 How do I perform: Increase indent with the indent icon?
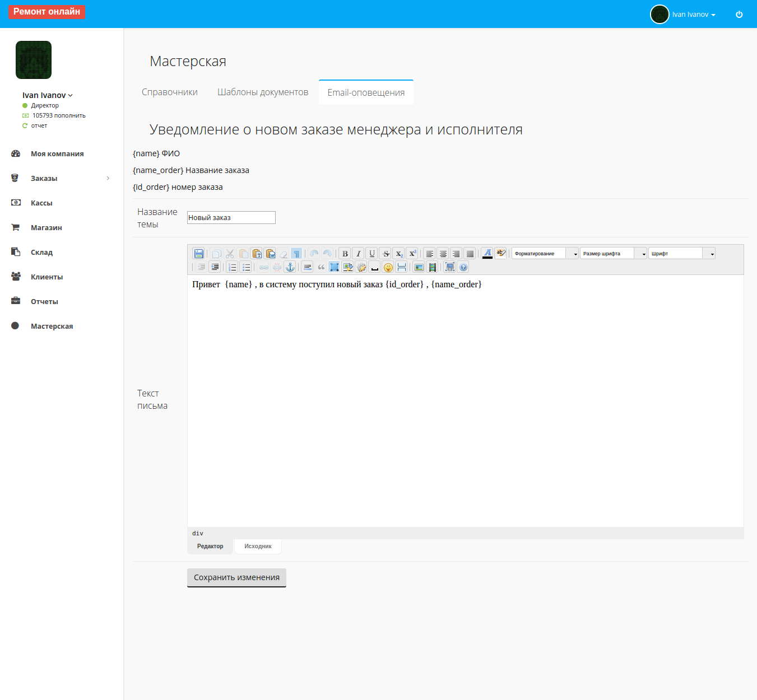pyautogui.click(x=215, y=267)
